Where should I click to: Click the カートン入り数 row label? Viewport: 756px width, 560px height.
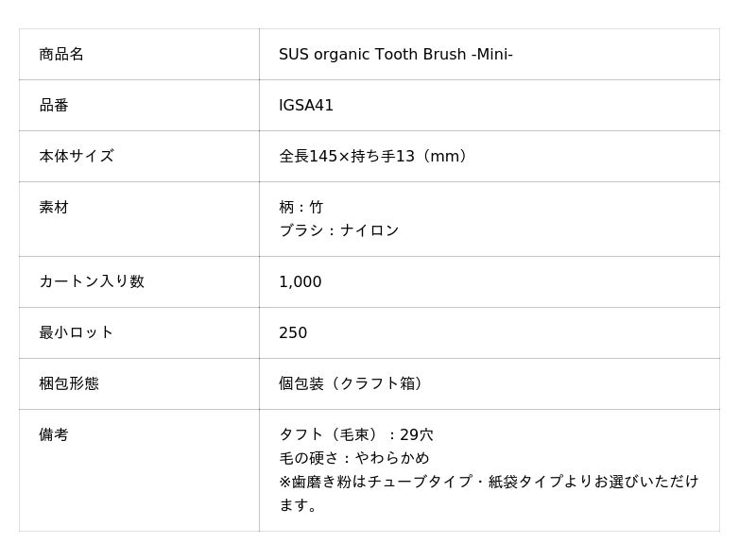tap(92, 282)
